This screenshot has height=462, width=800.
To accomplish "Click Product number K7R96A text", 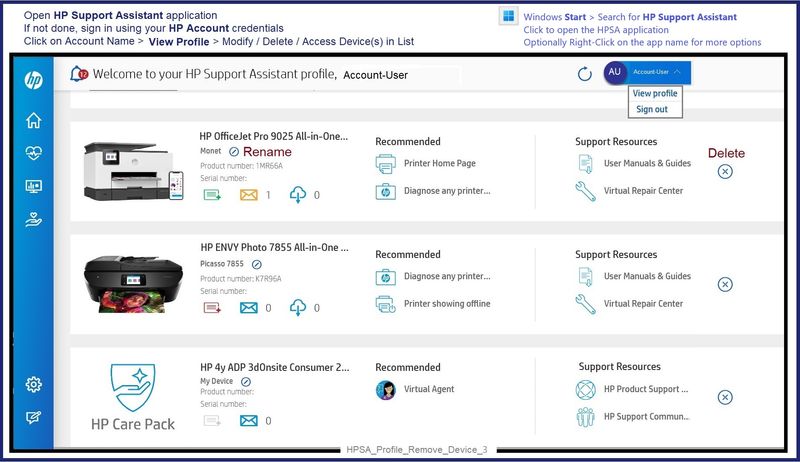I will point(241,278).
